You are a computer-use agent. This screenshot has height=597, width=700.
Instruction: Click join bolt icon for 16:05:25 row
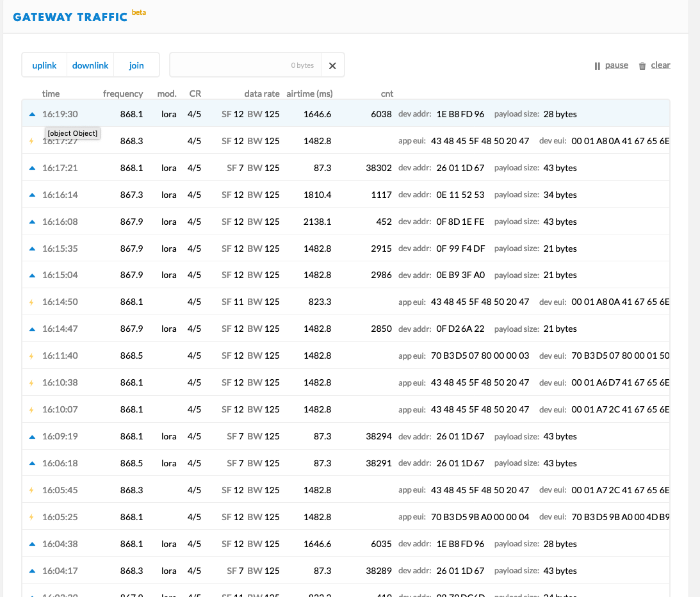[31, 517]
